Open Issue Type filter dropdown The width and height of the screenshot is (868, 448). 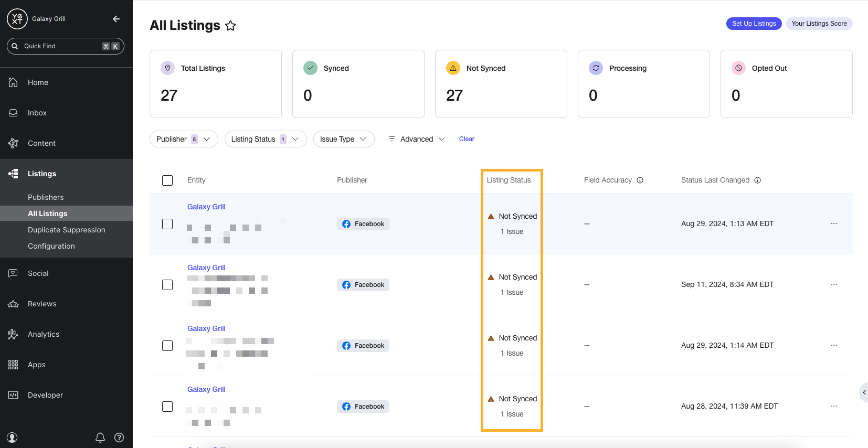344,139
